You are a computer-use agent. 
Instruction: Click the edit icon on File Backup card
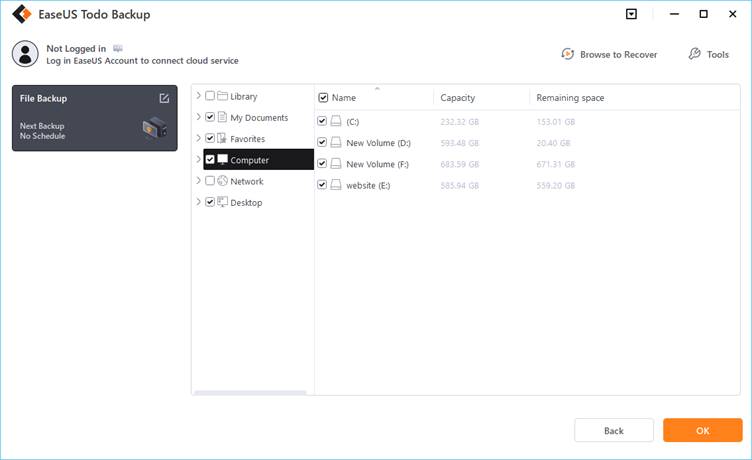pos(164,98)
